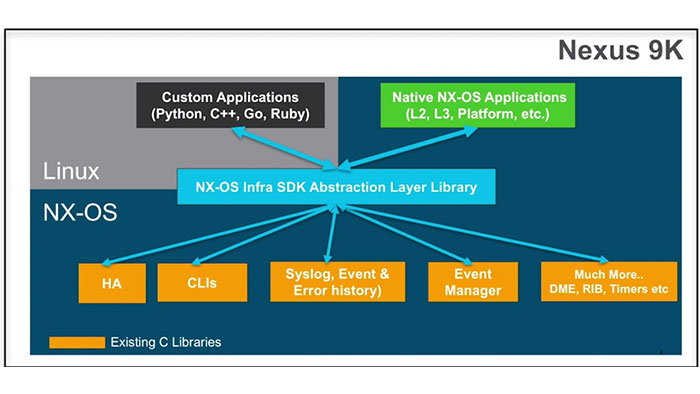This screenshot has height=394, width=700.
Task: Click the Nexus 9K title text
Action: (621, 50)
